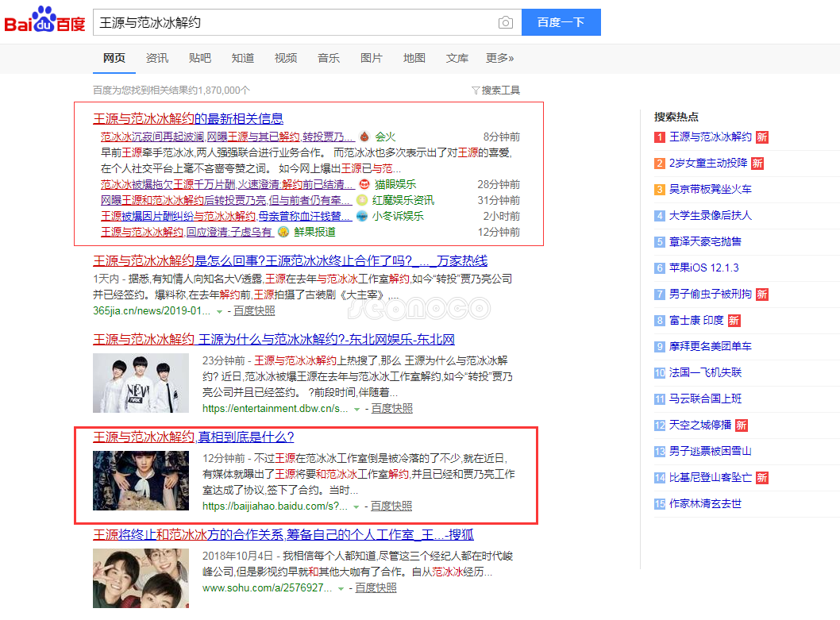This screenshot has width=840, height=620.
Task: Click the camera image search icon
Action: (x=506, y=23)
